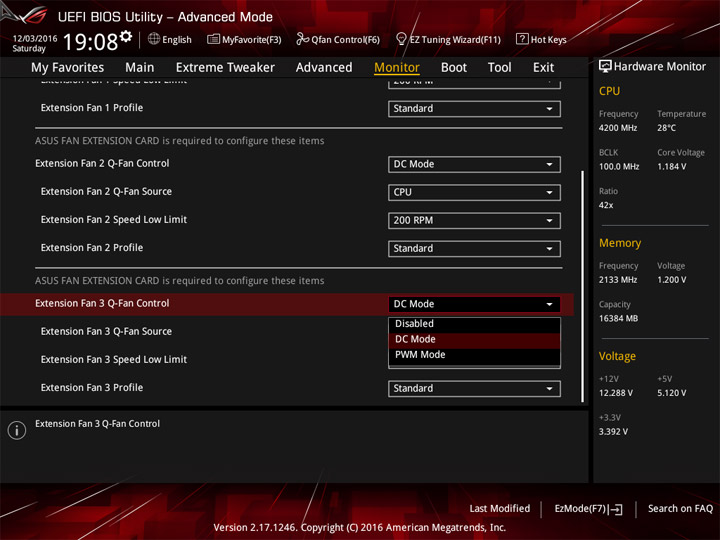Click the 12/03/2016 date text
The height and width of the screenshot is (540, 720).
[x=35, y=38]
